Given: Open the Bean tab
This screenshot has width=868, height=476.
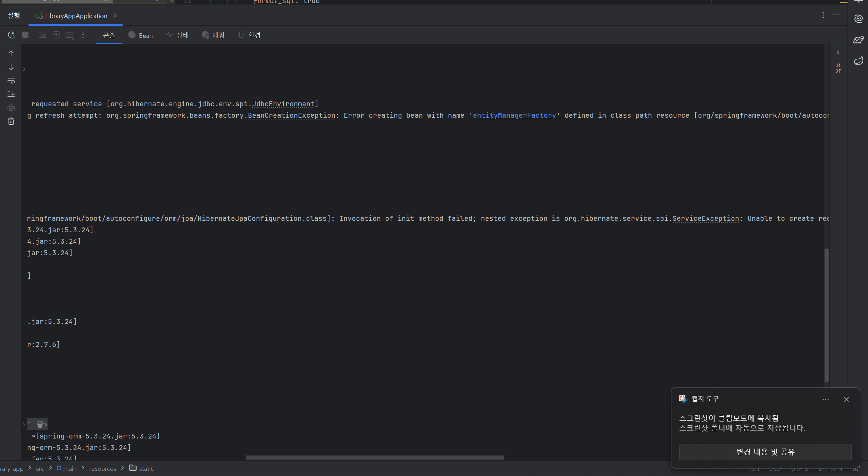Looking at the screenshot, I should (141, 35).
